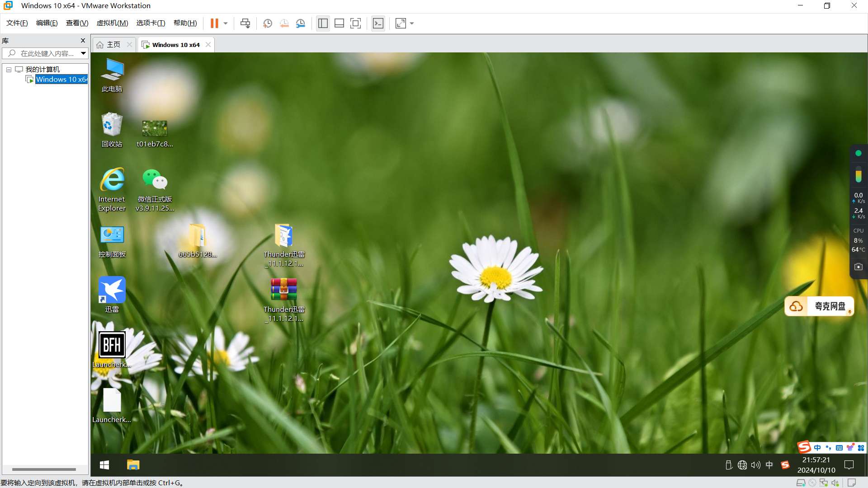
Task: Open the 文件(F) menu
Action: [17, 23]
